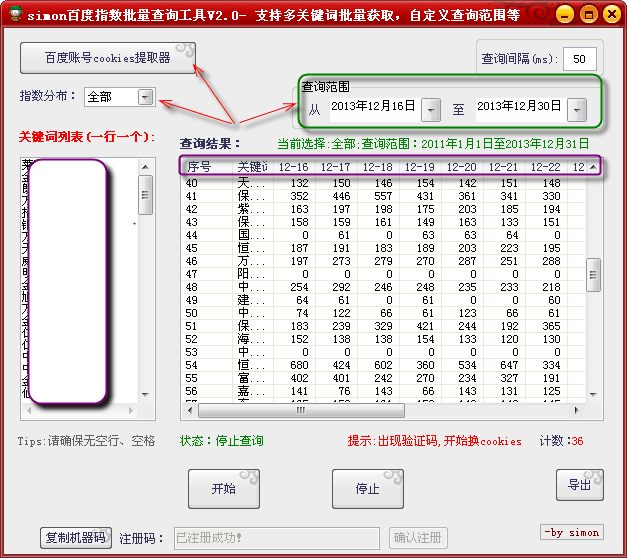Click the results horizontal scrollbar right arrow
627x558 pixels.
coord(577,410)
